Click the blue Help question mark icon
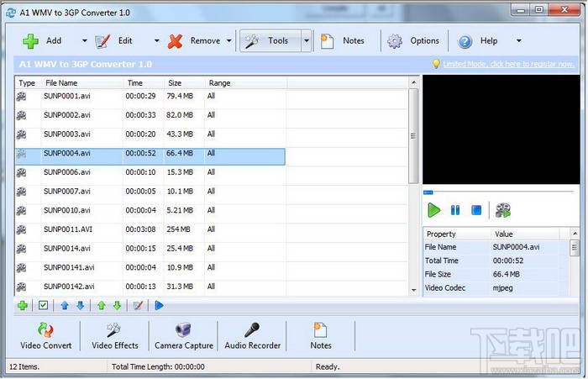Viewport: 588px width, 379px height. pyautogui.click(x=465, y=41)
